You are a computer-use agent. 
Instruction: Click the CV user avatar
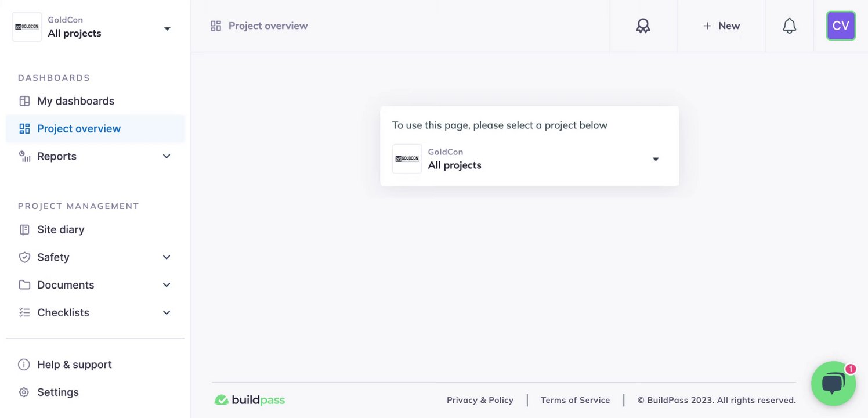click(841, 26)
